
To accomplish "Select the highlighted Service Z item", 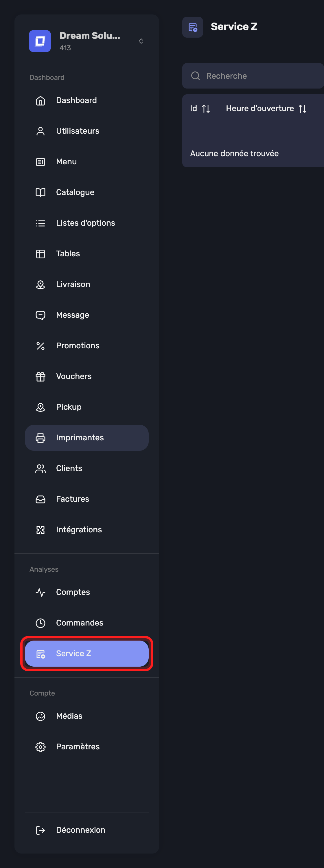I will coord(86,653).
